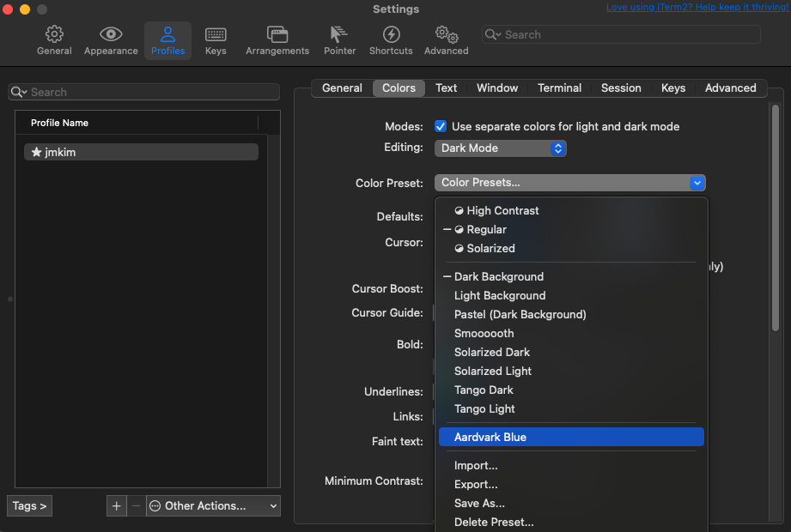Open the Shortcuts settings pane
This screenshot has width=791, height=532.
tap(391, 40)
